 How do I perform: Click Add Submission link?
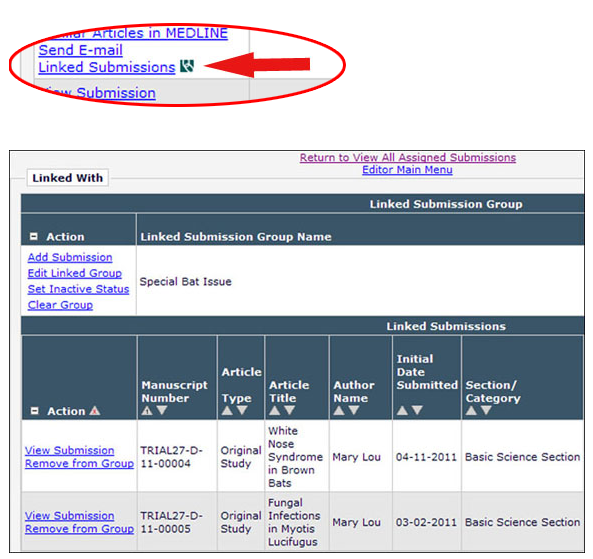coord(70,257)
